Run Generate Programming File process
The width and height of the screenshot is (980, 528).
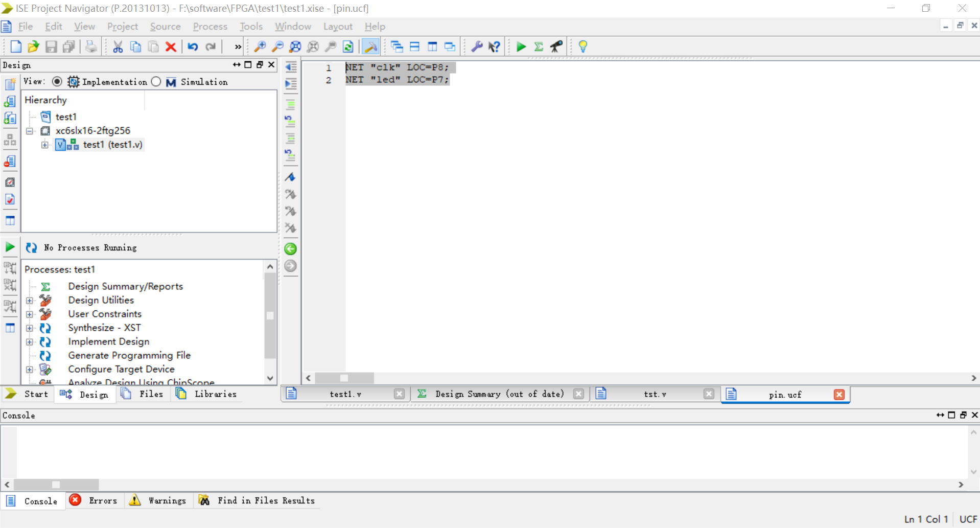click(129, 355)
